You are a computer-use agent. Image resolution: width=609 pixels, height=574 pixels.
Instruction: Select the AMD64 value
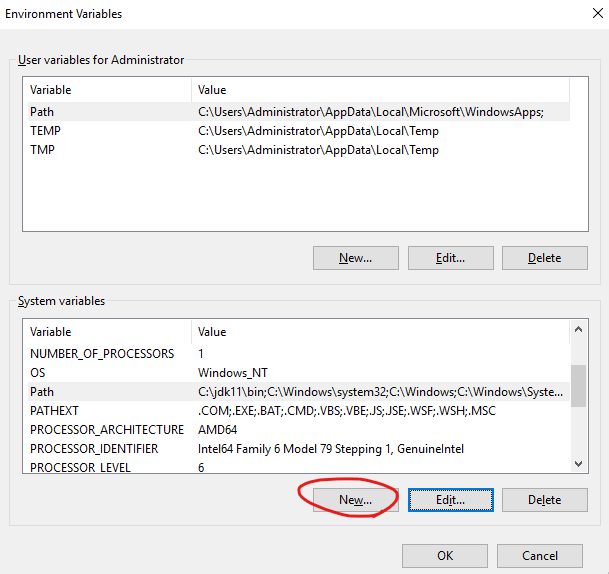(x=218, y=430)
